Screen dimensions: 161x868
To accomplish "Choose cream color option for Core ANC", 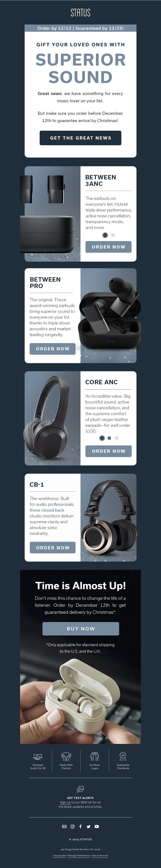I will click(117, 438).
